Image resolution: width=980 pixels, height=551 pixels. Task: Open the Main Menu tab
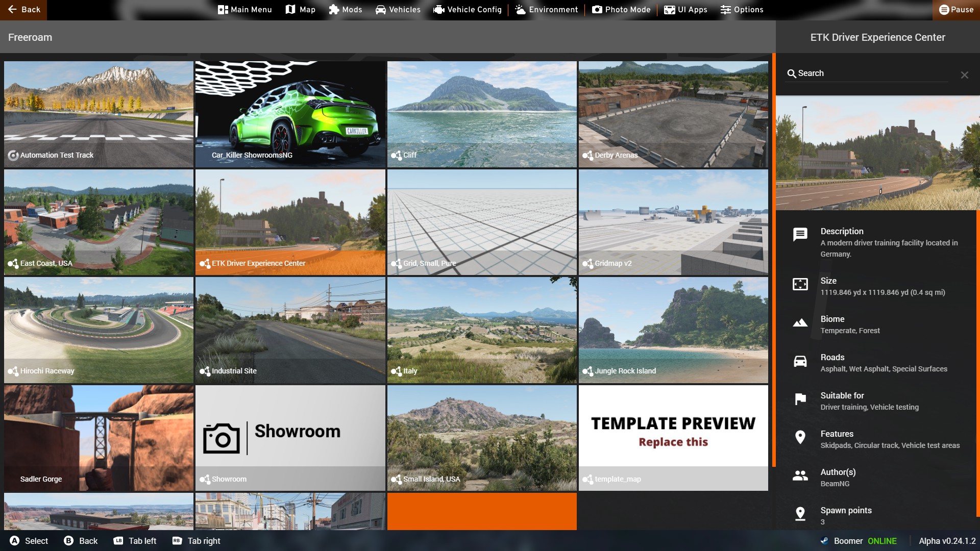coord(244,10)
